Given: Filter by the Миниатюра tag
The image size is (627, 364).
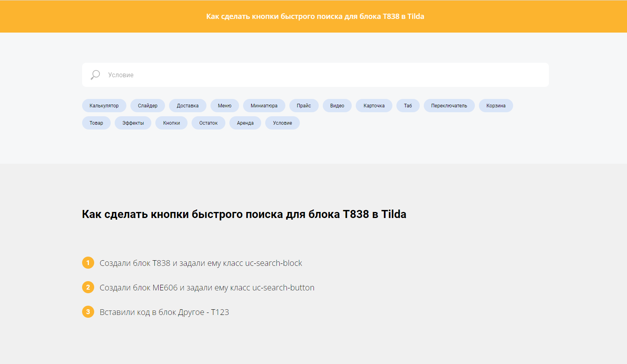Looking at the screenshot, I should [x=264, y=106].
